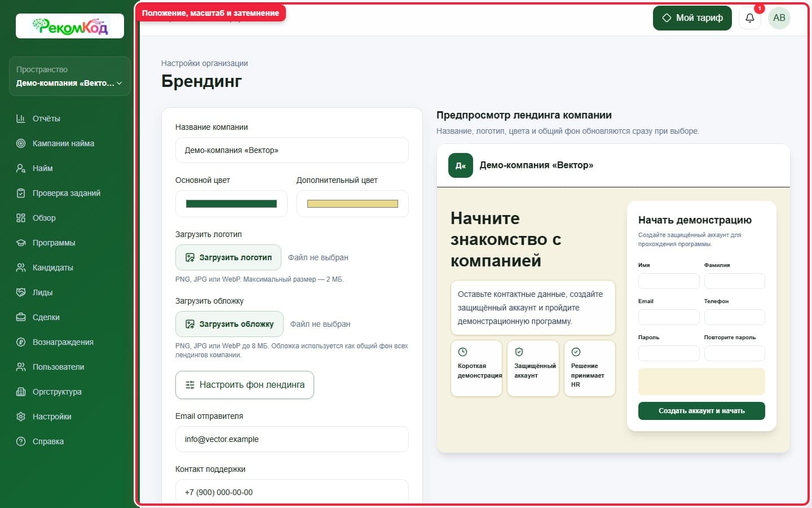This screenshot has height=508, width=812.
Task: Open the Отчёты section
Action: coord(70,119)
